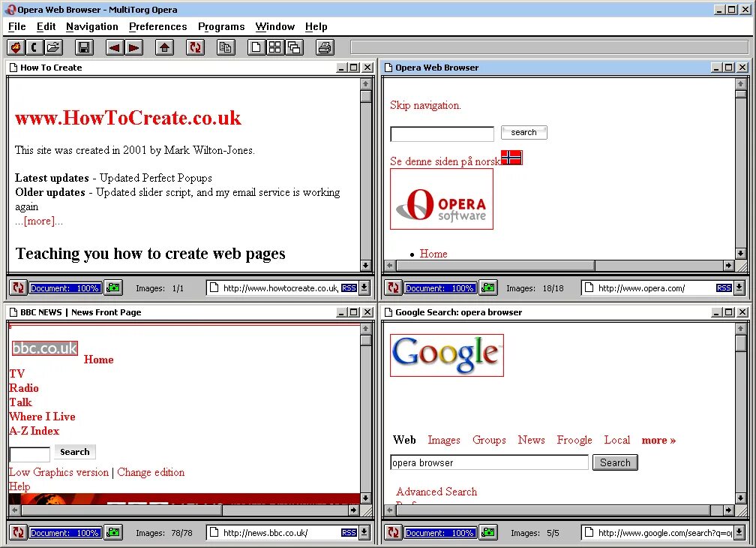This screenshot has height=548, width=756.
Task: Open a new blank window via page icon
Action: [x=256, y=47]
